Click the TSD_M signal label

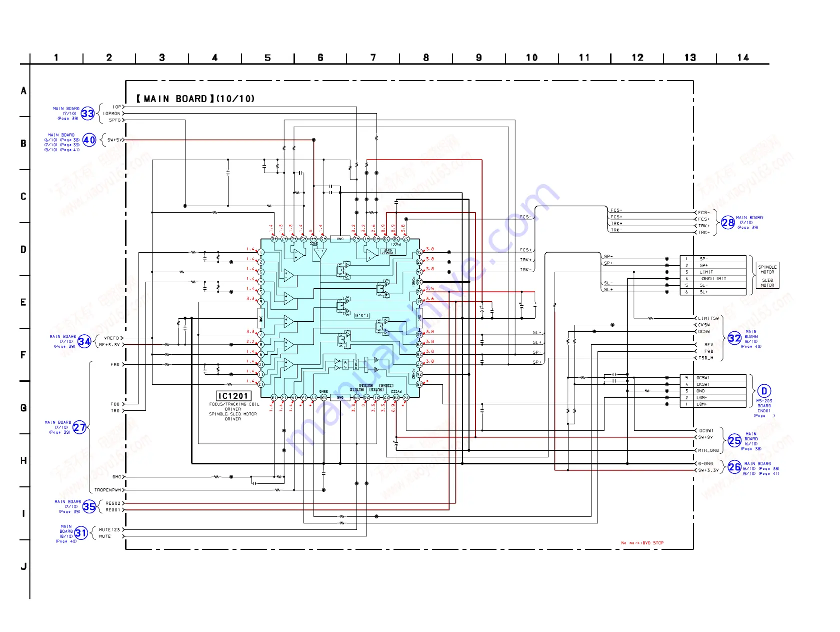(705, 358)
